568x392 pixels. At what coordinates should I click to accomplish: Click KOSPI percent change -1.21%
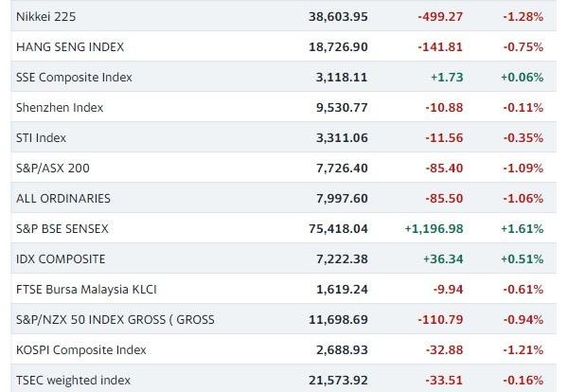click(x=524, y=350)
